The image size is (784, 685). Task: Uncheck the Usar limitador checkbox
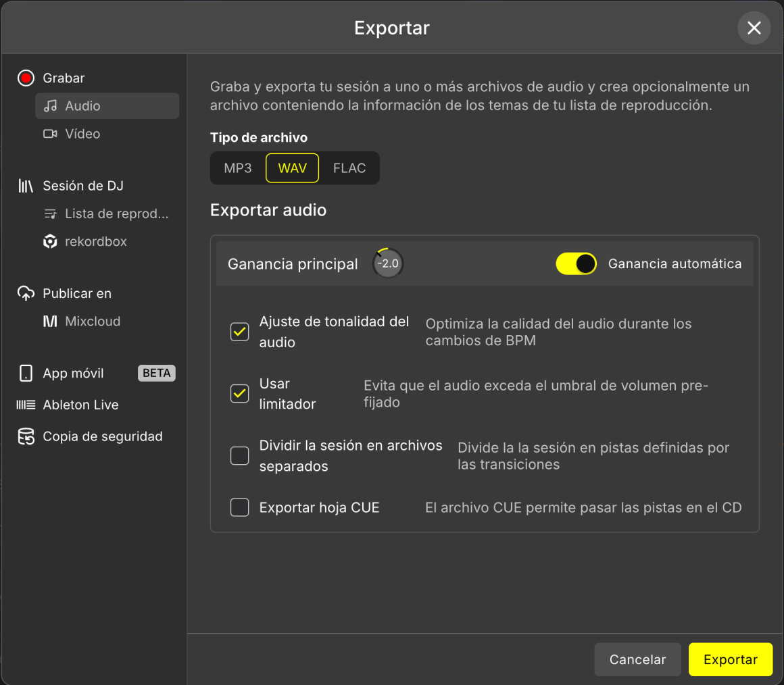[240, 393]
